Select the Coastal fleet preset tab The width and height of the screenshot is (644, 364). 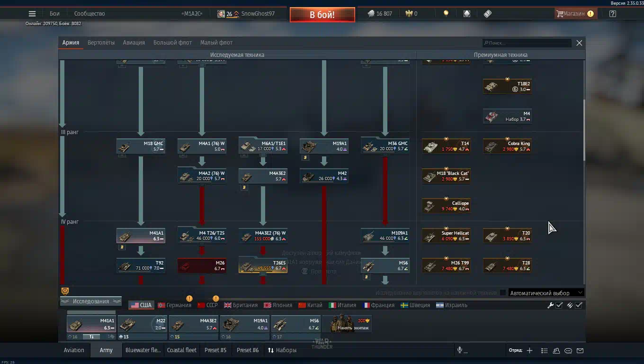pyautogui.click(x=182, y=350)
